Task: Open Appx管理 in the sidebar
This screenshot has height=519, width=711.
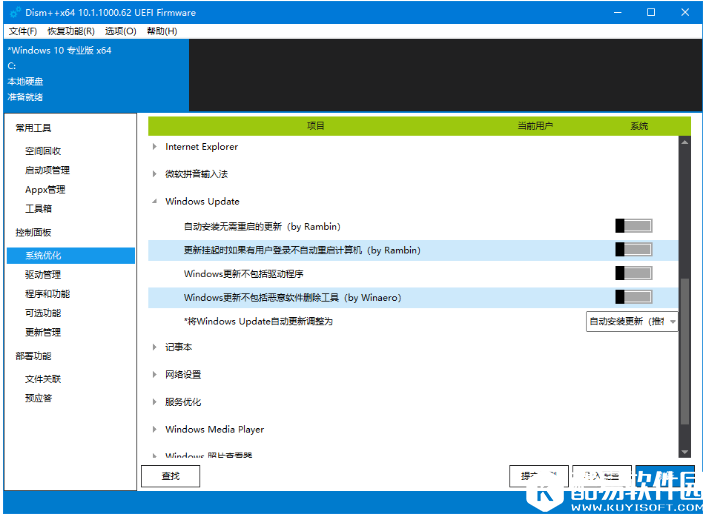Action: [x=45, y=190]
